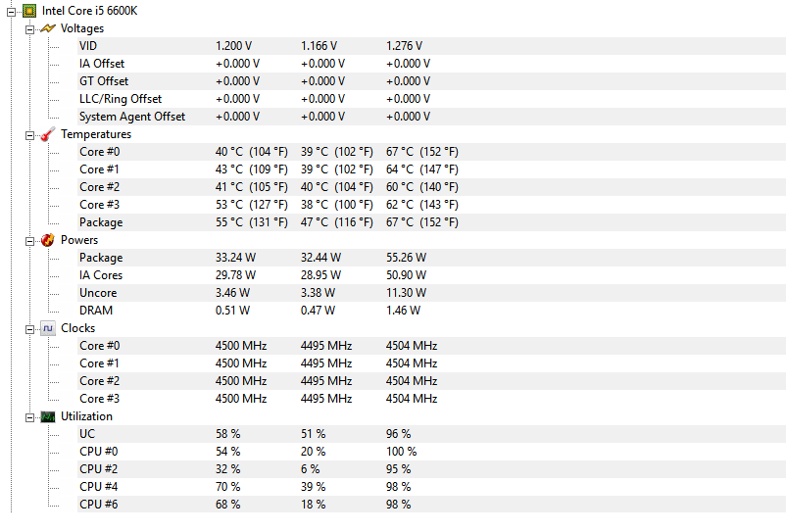Collapse the Intel Core i5 6600K tree node
Image resolution: width=786 pixels, height=532 pixels.
coord(11,12)
